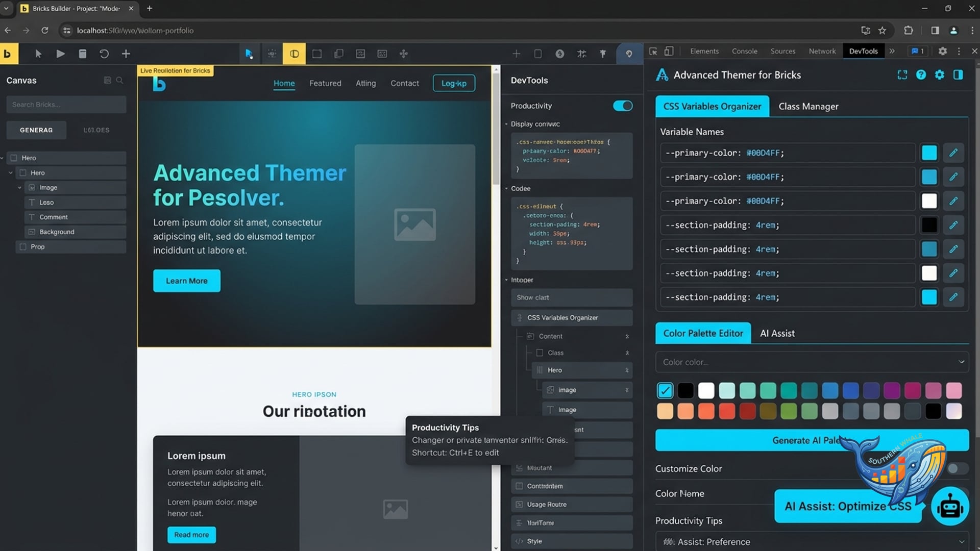This screenshot has height=551, width=980.
Task: Open the Assist: Preference dropdown
Action: click(x=812, y=541)
